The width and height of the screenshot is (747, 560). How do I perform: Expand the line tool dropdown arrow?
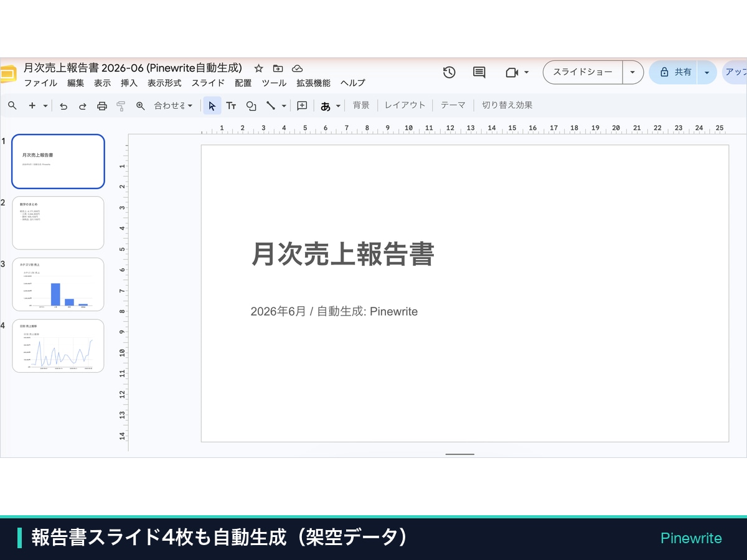pos(284,106)
